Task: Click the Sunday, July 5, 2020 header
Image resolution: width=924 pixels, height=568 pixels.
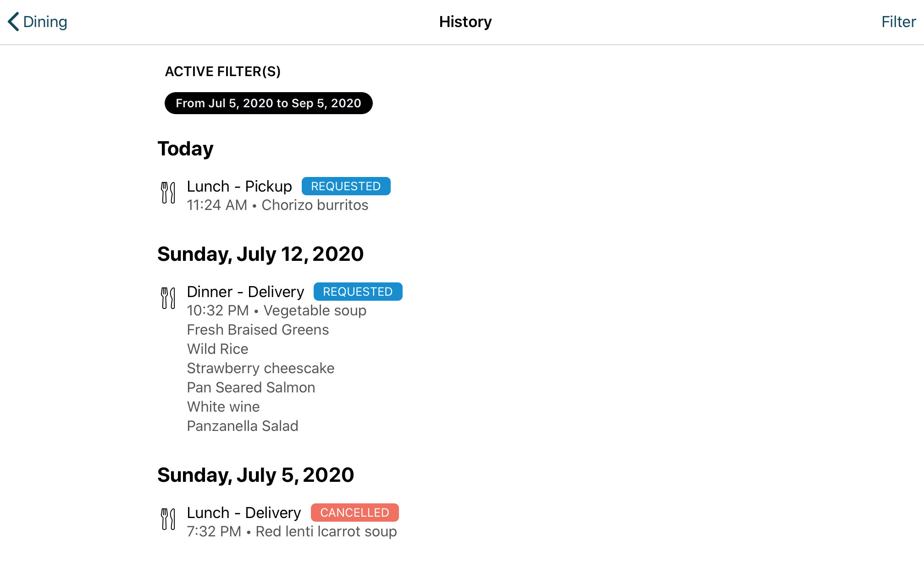Action: (x=255, y=475)
